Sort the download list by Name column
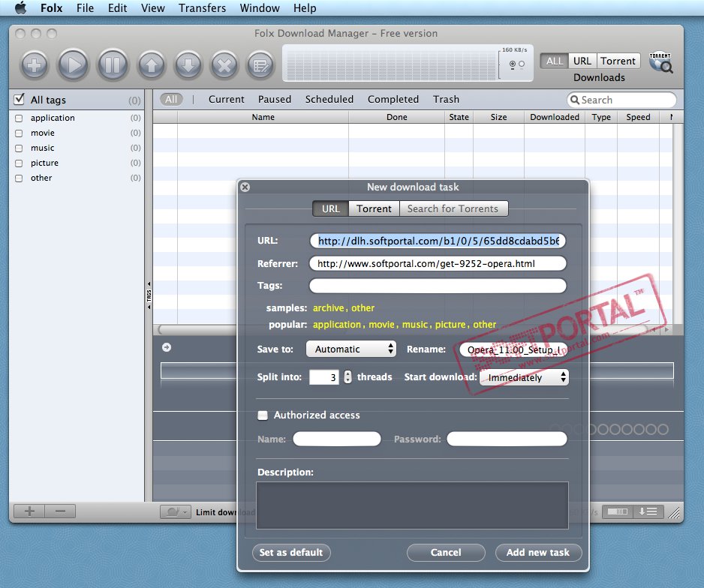The image size is (704, 588). pyautogui.click(x=263, y=117)
